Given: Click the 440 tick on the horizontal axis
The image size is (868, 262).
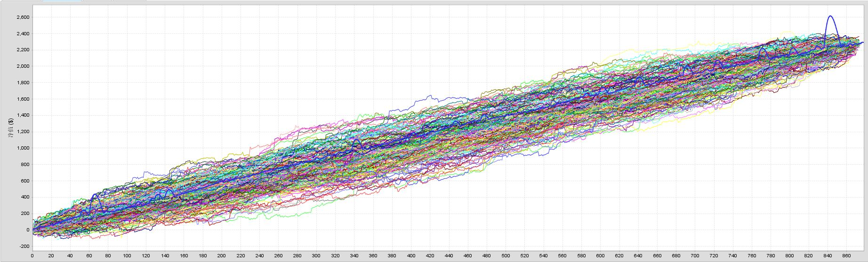Looking at the screenshot, I should click(449, 256).
